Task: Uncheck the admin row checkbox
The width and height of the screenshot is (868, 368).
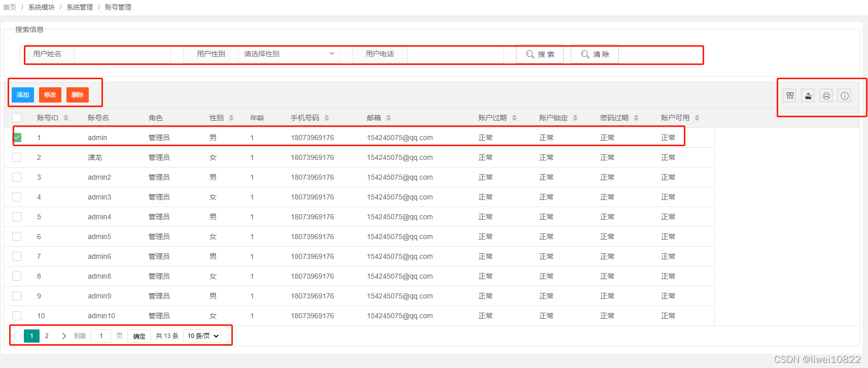Action: 17,138
